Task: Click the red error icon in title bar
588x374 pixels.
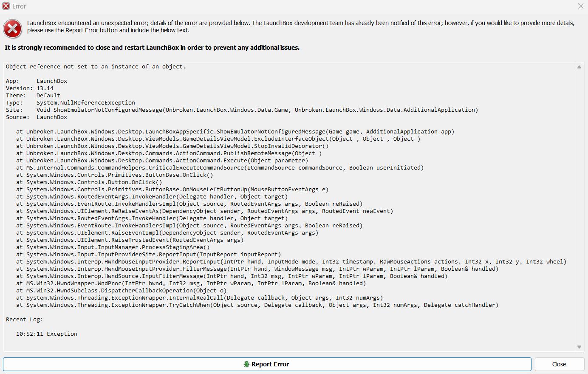Action: pos(6,6)
